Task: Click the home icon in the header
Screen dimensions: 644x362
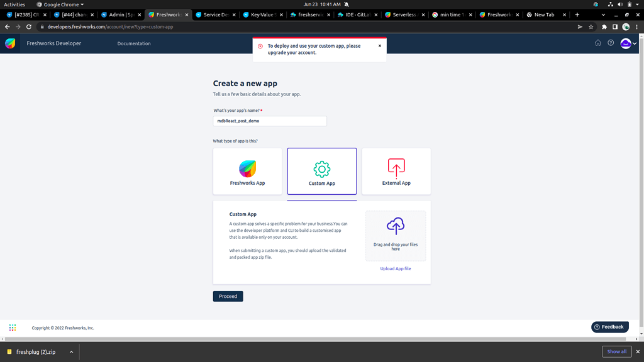Action: click(597, 43)
